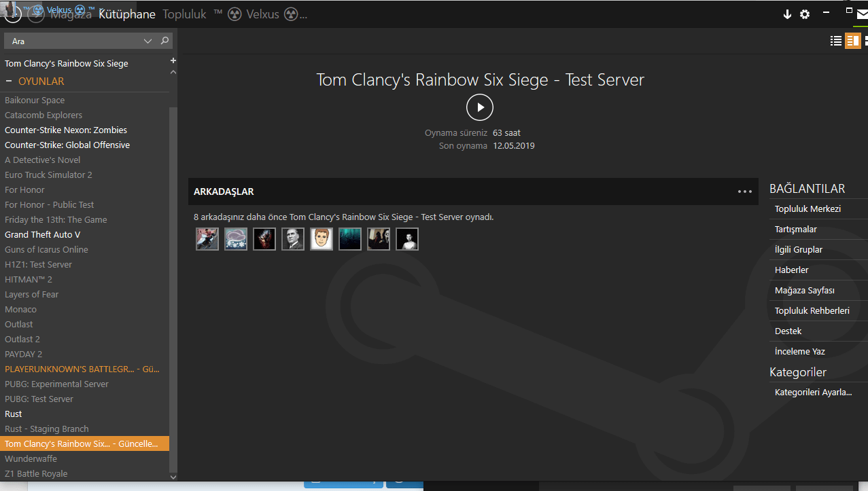Open the Mağaza tab
This screenshot has height=491, width=868.
pyautogui.click(x=71, y=14)
